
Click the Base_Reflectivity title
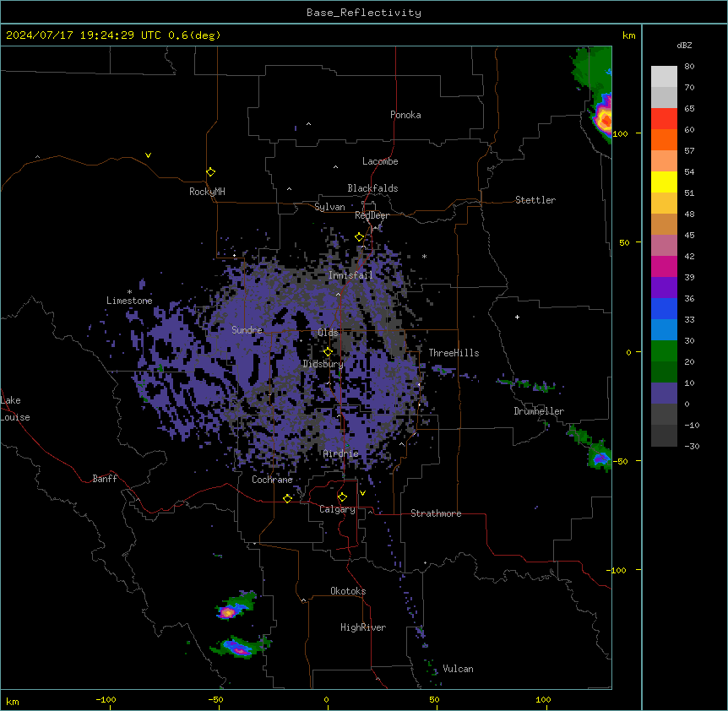(x=364, y=13)
